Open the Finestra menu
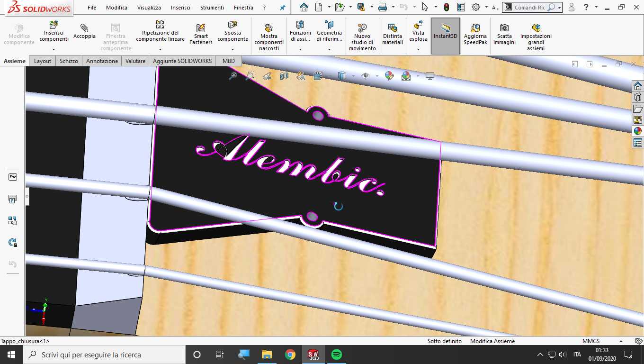 [x=243, y=8]
